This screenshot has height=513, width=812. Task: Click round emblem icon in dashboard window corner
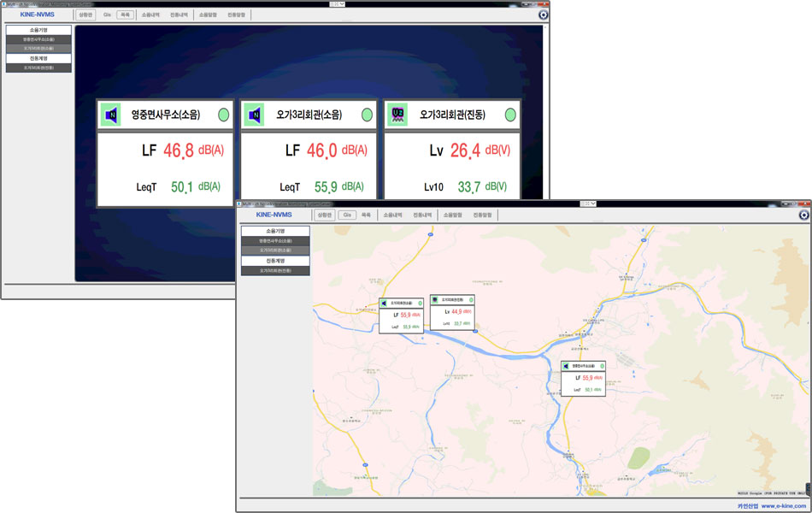tap(543, 15)
